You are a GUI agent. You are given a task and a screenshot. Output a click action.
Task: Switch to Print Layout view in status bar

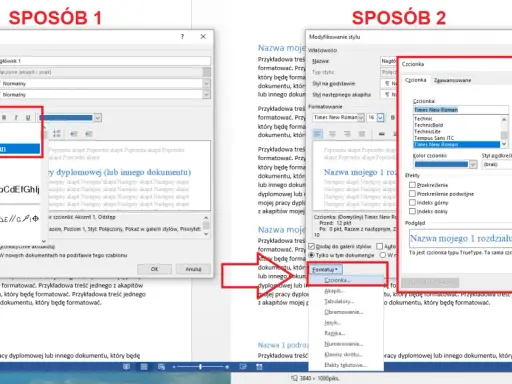tap(144, 367)
